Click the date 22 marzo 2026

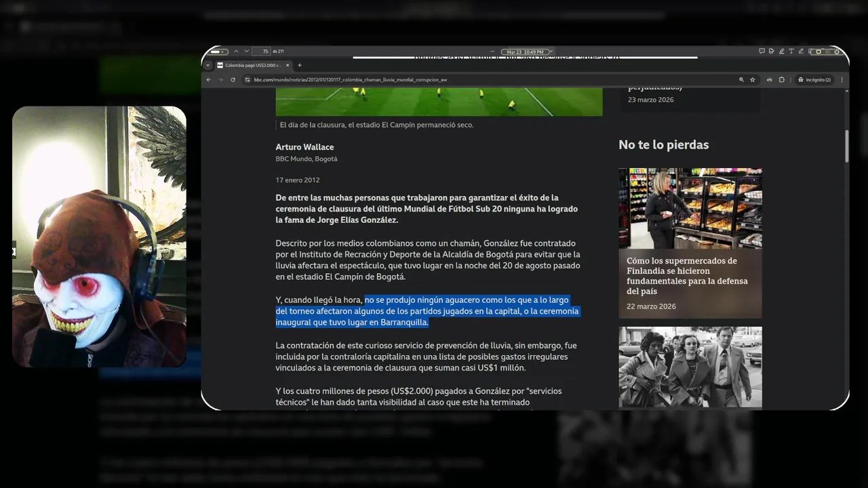pos(651,306)
